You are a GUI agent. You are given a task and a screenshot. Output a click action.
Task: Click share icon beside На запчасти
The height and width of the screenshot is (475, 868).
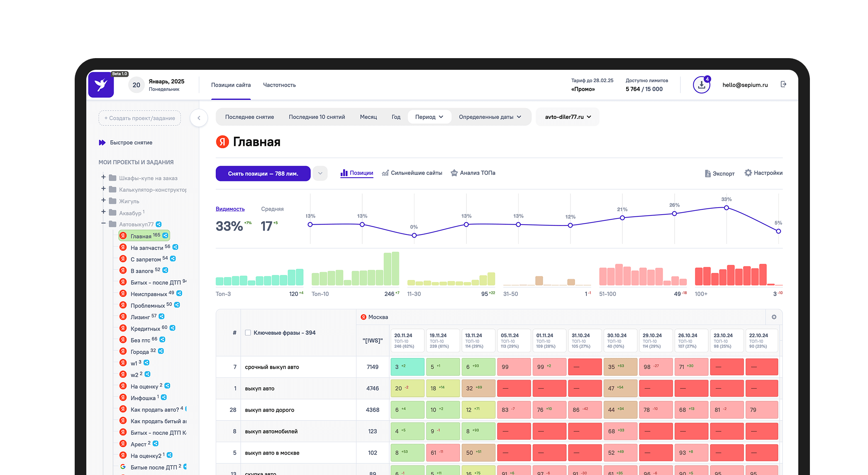coord(176,247)
